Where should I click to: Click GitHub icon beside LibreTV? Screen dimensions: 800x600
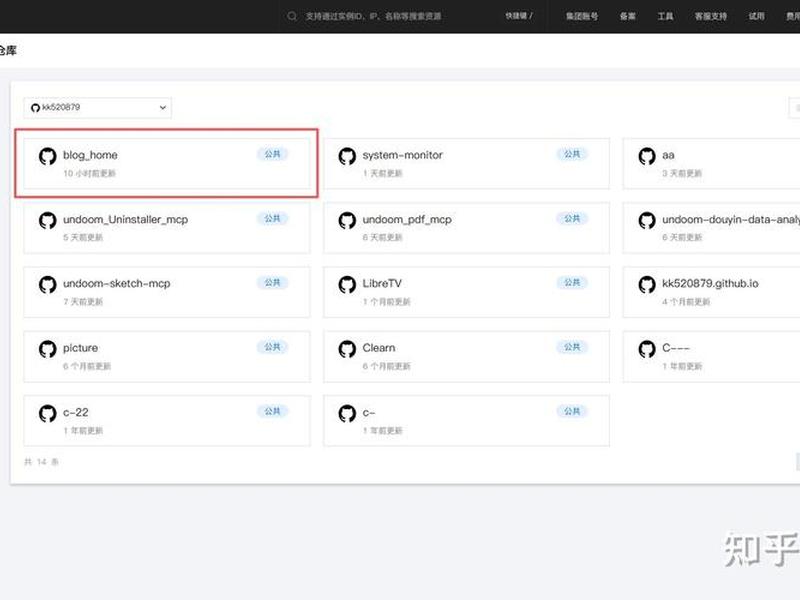click(x=347, y=285)
